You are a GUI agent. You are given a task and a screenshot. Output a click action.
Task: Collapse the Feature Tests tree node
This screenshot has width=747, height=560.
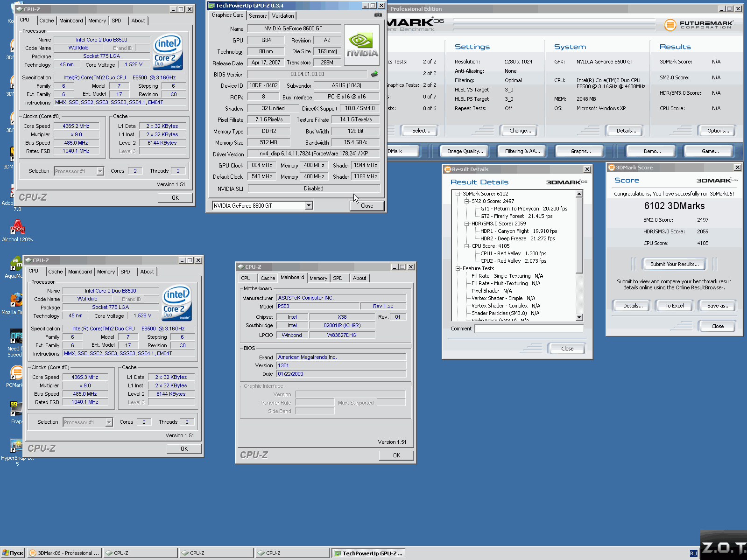(x=458, y=268)
